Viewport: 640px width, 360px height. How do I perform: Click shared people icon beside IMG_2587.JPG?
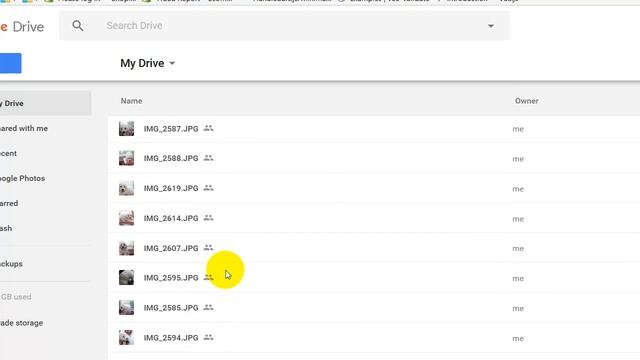click(208, 128)
